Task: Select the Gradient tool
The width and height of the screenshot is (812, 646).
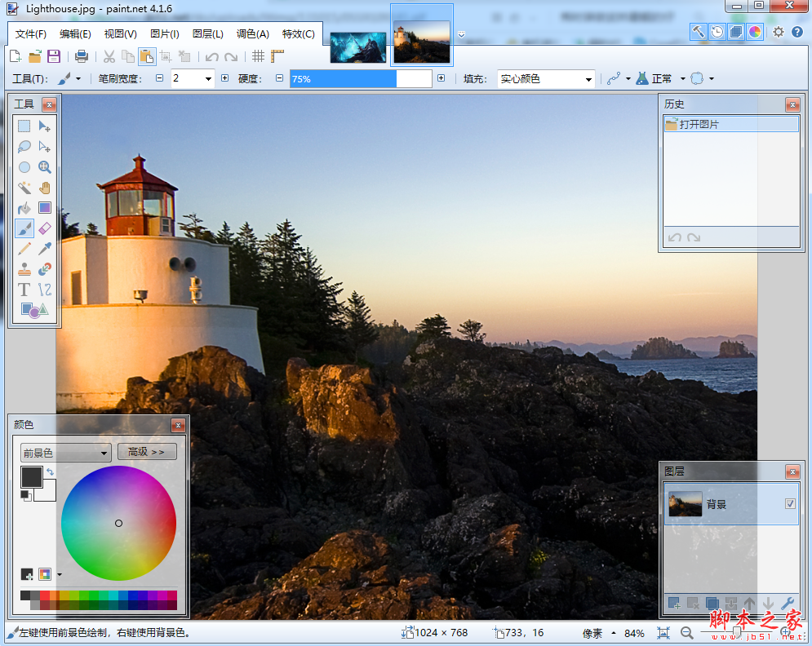Action: pyautogui.click(x=45, y=208)
